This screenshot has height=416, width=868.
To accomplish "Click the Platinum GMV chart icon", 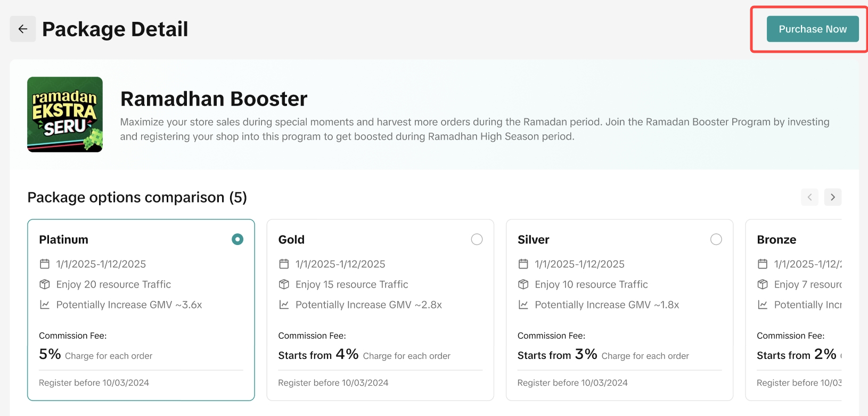I will 45,305.
